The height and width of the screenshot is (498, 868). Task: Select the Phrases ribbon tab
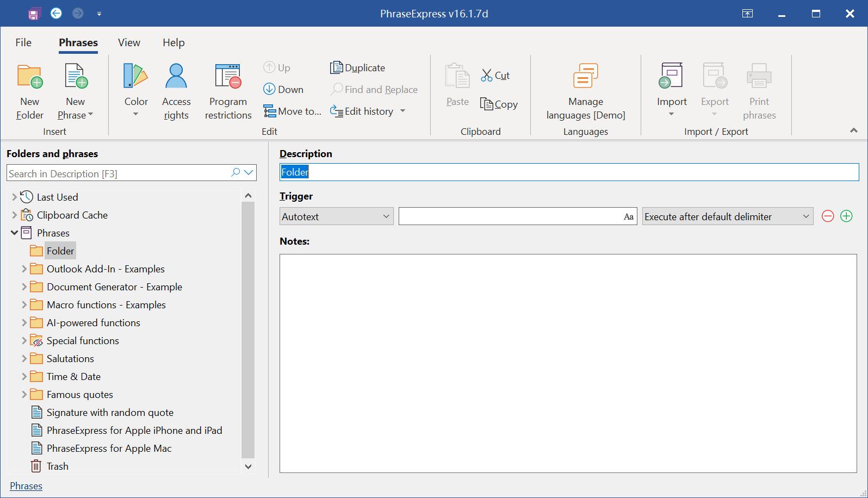pyautogui.click(x=78, y=42)
